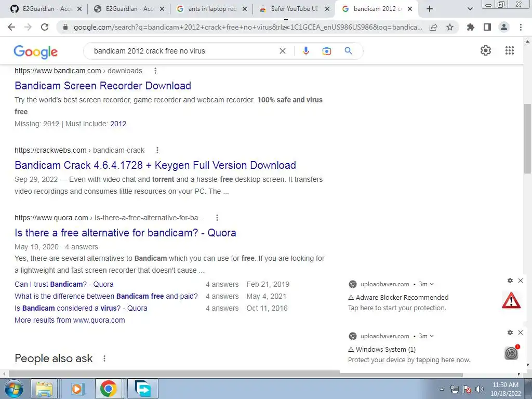The width and height of the screenshot is (532, 399).
Task: Click the Google logo
Action: (36, 51)
